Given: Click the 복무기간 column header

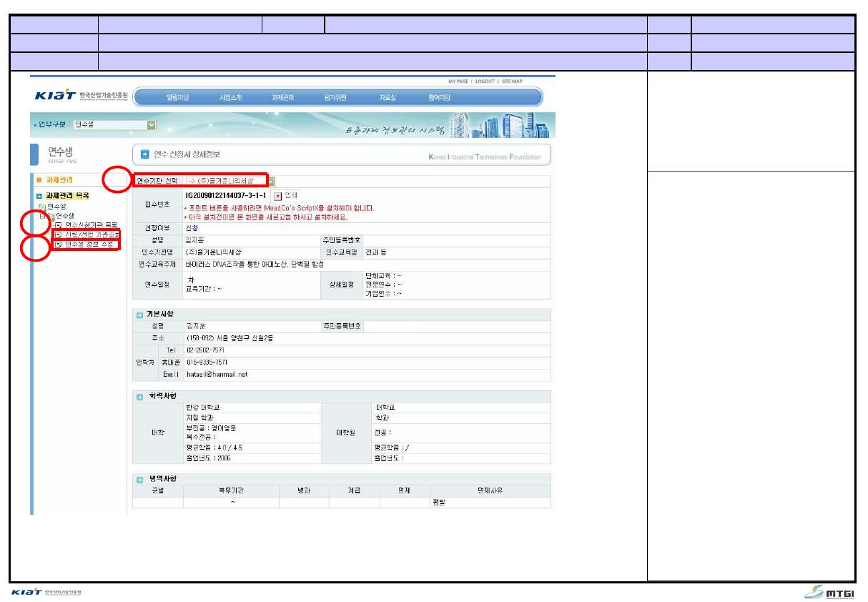Looking at the screenshot, I should click(x=231, y=490).
